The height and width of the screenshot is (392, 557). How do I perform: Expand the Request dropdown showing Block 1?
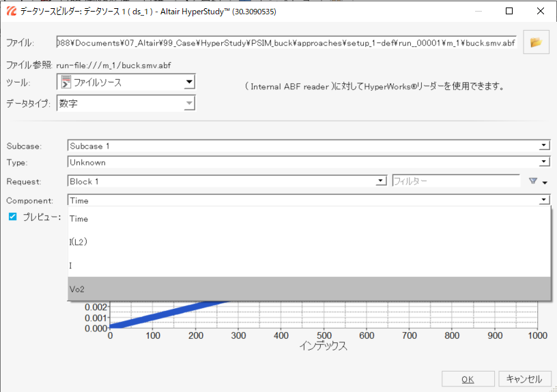coord(380,181)
